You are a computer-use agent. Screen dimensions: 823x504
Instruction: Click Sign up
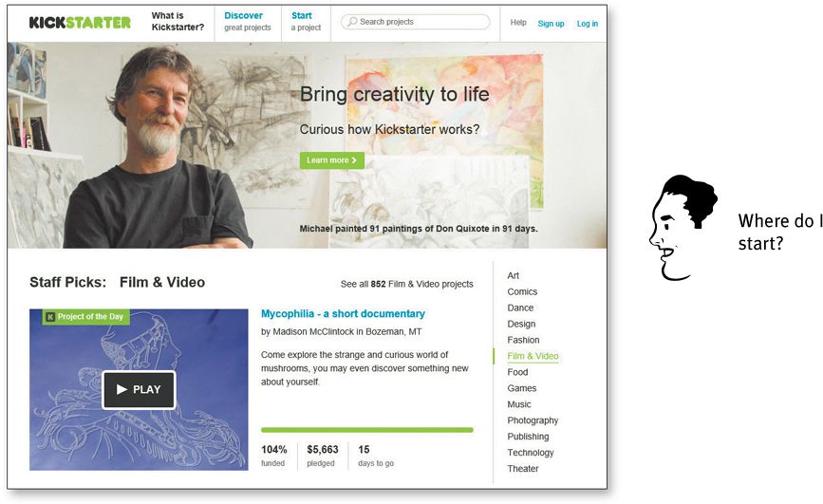551,24
